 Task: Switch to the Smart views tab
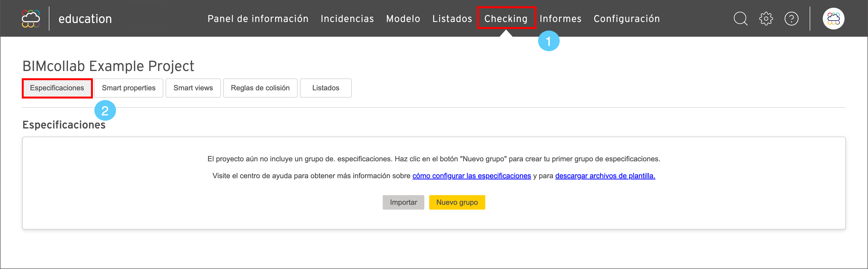(x=193, y=88)
